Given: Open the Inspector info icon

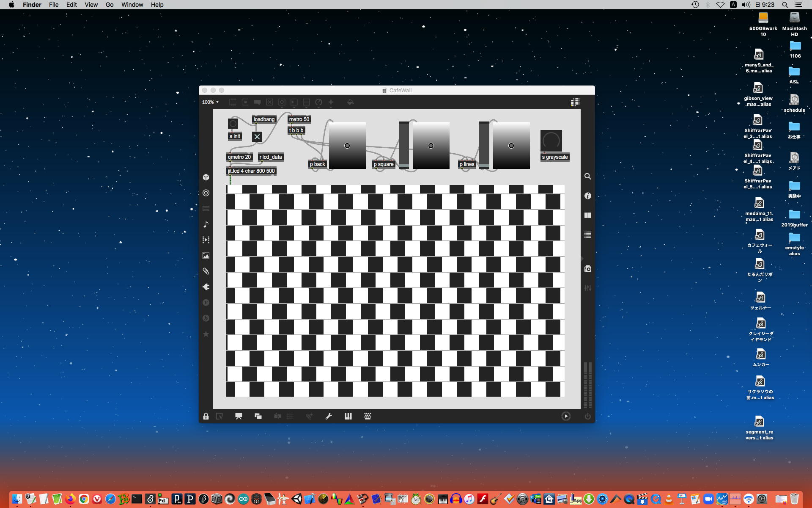Looking at the screenshot, I should point(587,196).
